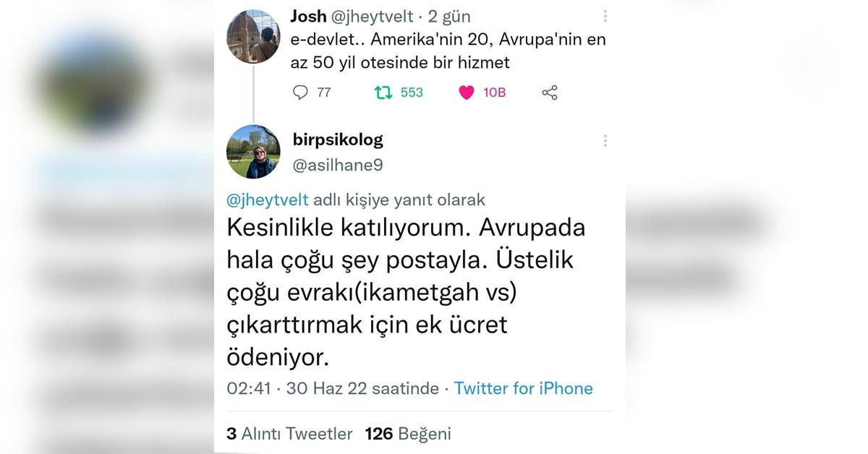The width and height of the screenshot is (868, 454).
Task: Open the reply icon on Josh's tweet
Action: pos(299,93)
